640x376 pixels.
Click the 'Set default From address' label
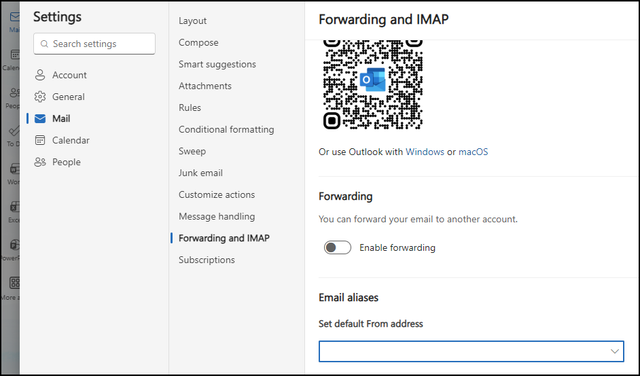click(x=371, y=324)
